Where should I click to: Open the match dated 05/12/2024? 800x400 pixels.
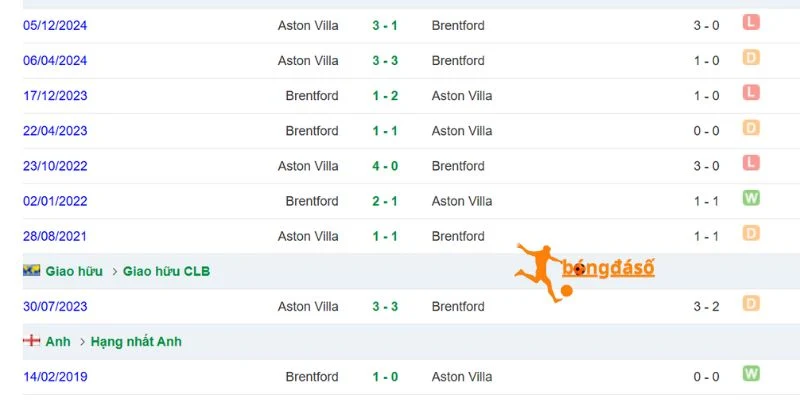[55, 26]
